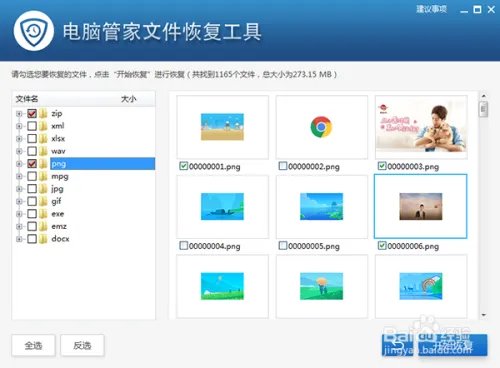Image resolution: width=500 pixels, height=368 pixels.
Task: Expand the png tree node
Action: [x=19, y=164]
